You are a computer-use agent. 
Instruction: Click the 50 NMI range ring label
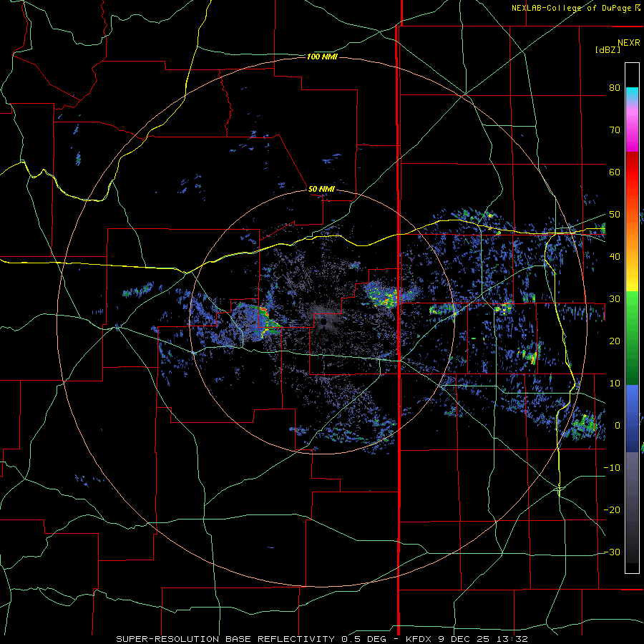(321, 190)
